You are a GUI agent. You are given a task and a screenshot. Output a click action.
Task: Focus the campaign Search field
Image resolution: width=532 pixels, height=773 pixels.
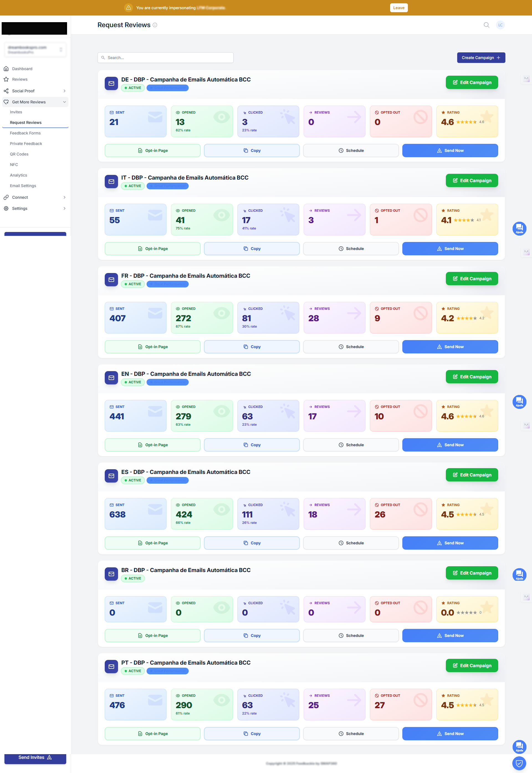165,58
